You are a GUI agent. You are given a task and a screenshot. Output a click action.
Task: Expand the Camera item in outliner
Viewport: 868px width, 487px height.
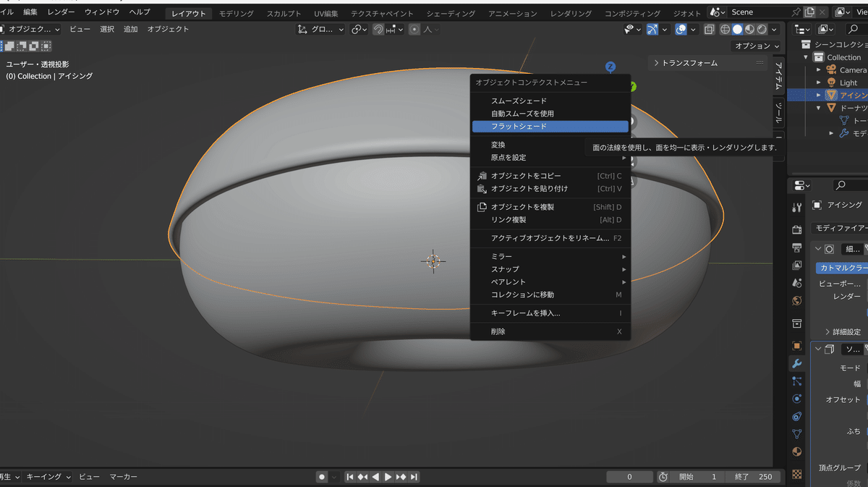pos(819,70)
